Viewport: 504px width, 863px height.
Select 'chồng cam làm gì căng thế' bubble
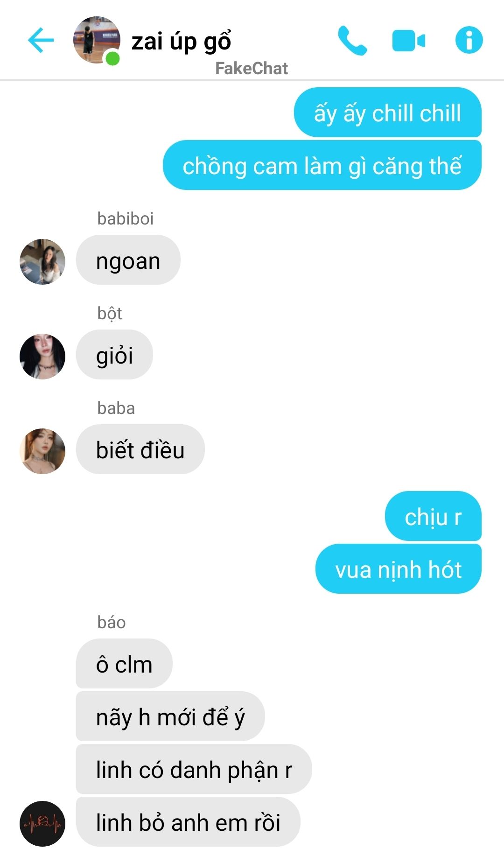(322, 165)
